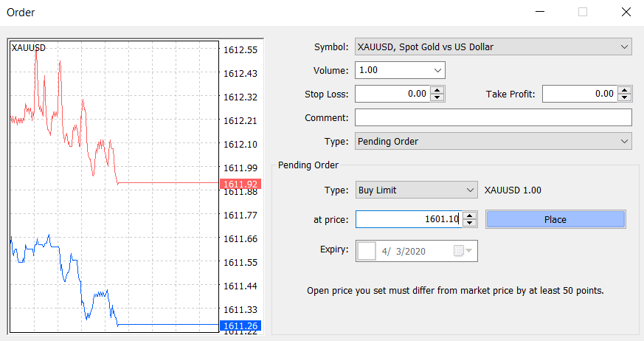Image resolution: width=644 pixels, height=341 pixels.
Task: Minimize the Order window
Action: [540, 12]
